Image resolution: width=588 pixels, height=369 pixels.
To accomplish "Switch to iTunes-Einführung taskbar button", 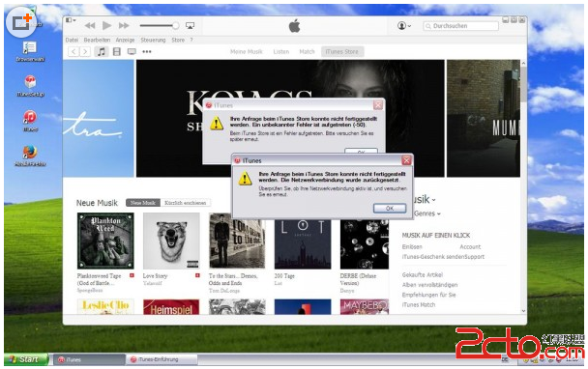I will [x=162, y=359].
